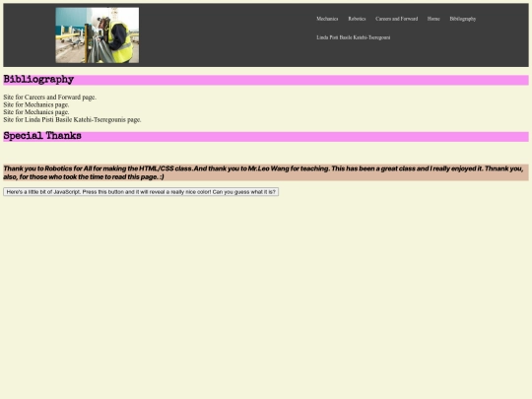The width and height of the screenshot is (532, 399).
Task: Open the Mechanics navigation link
Action: coord(327,19)
